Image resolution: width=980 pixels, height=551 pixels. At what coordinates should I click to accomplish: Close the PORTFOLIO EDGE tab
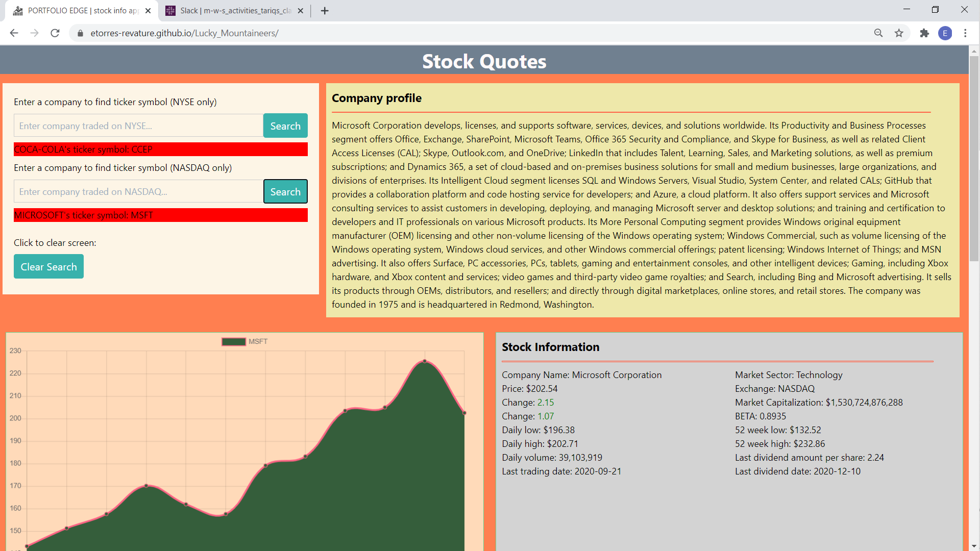point(148,11)
